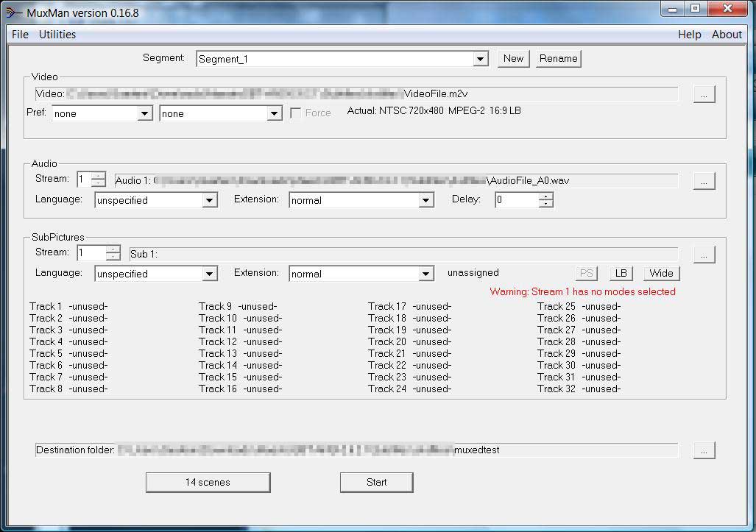Click the Track 9 -unused- entry
Image resolution: width=756 pixels, height=532 pixels.
click(238, 307)
